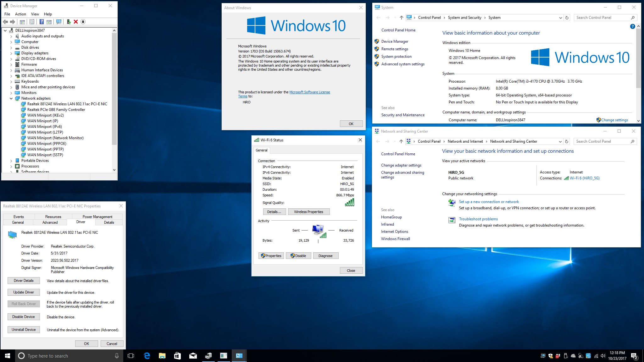Image resolution: width=644 pixels, height=362 pixels.
Task: Click the OneDrive cloud icon in system tray
Action: pos(573,356)
